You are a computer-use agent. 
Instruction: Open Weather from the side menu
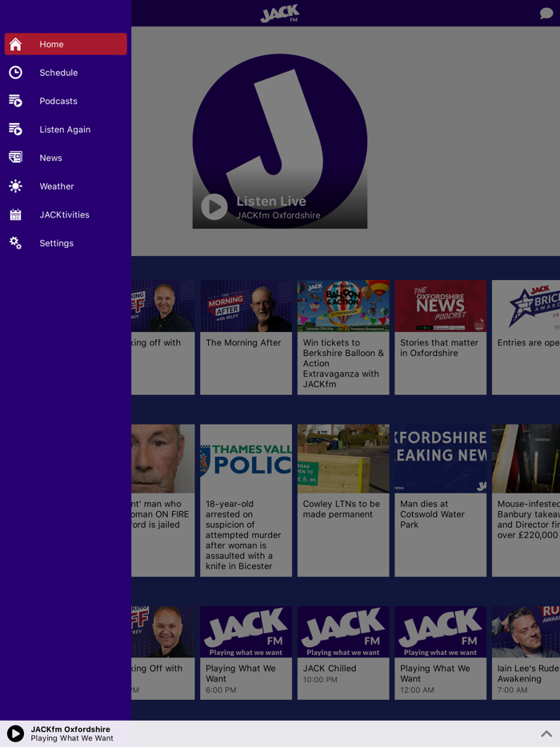tap(66, 186)
